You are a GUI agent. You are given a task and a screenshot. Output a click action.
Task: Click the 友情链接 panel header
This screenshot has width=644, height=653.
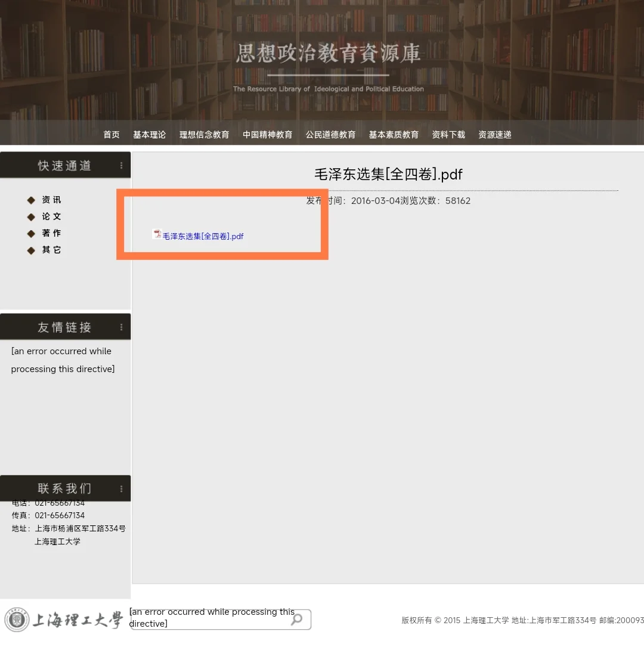tap(66, 327)
